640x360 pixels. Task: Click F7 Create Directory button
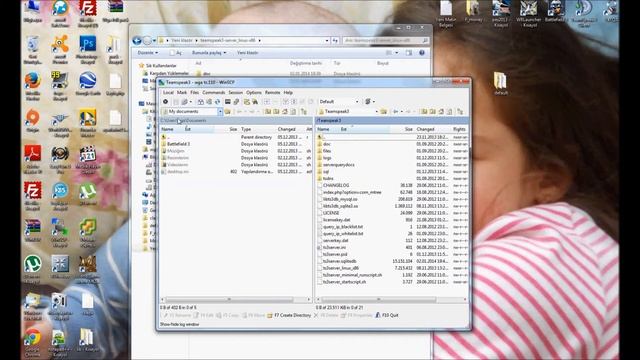[289, 316]
